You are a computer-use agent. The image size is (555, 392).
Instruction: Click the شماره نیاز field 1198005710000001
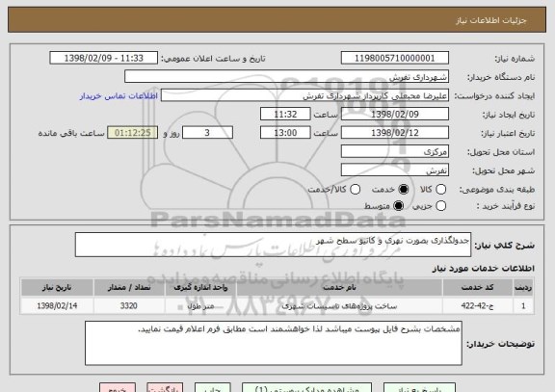(395, 58)
